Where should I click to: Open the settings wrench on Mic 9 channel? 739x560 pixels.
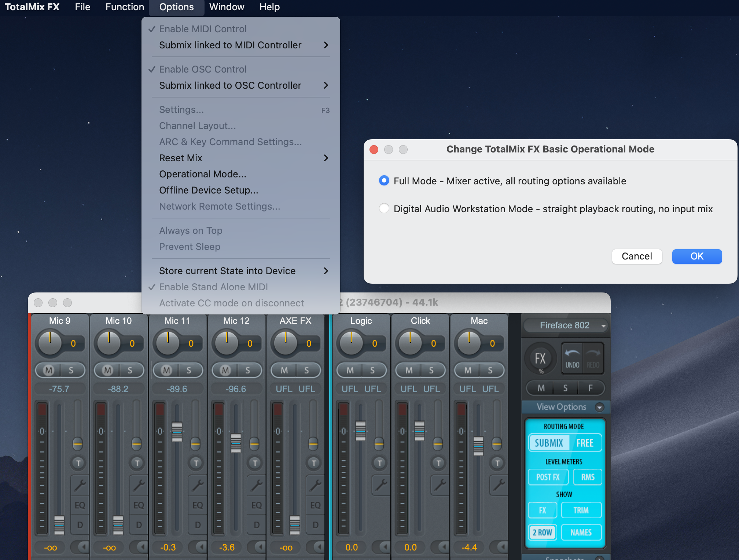80,485
